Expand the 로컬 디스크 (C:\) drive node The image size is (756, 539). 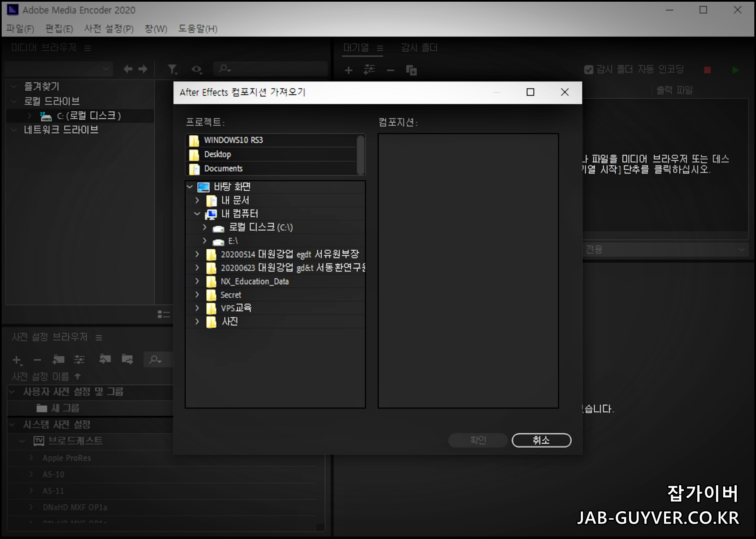(205, 227)
